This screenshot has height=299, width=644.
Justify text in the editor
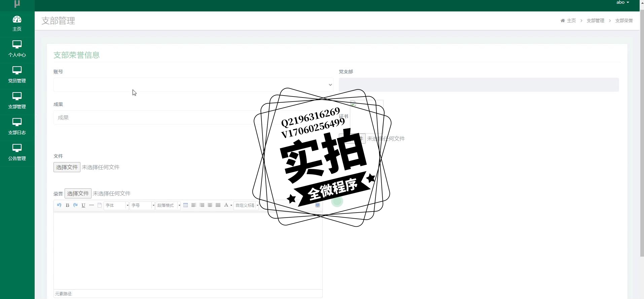218,205
